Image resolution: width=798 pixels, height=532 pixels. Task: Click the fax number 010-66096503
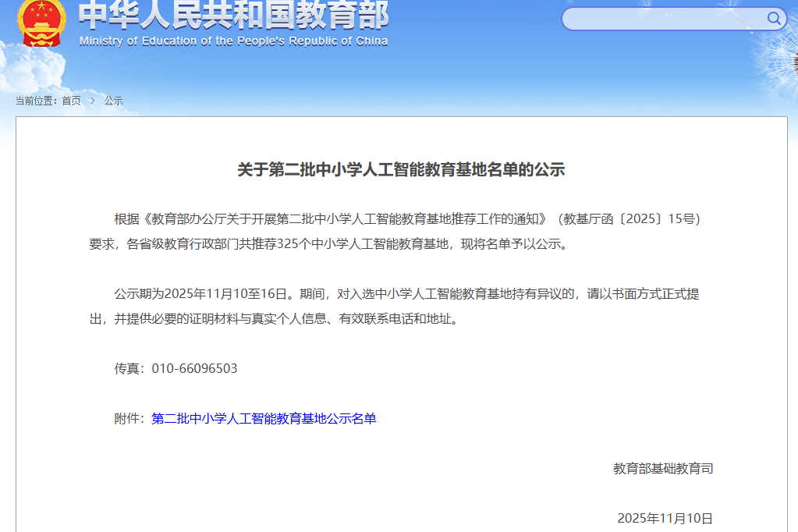(194, 368)
